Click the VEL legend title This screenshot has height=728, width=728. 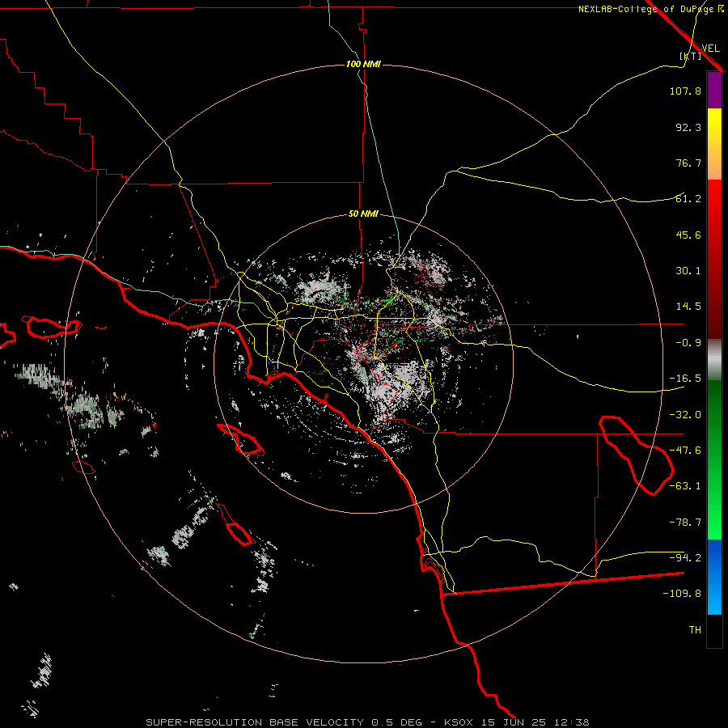710,48
